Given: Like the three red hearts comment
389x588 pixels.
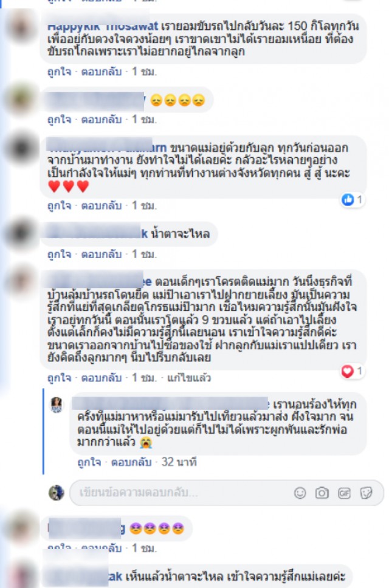Looking at the screenshot, I should [60, 205].
